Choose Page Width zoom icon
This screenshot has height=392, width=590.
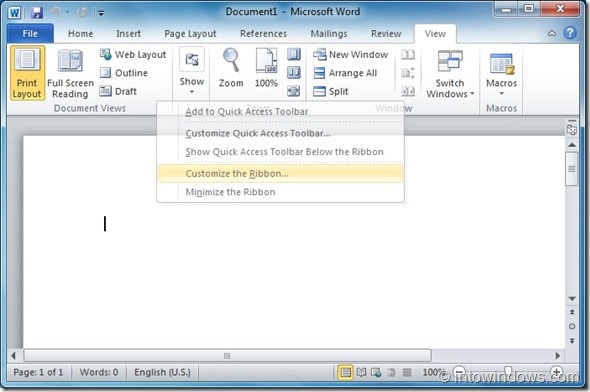[294, 91]
